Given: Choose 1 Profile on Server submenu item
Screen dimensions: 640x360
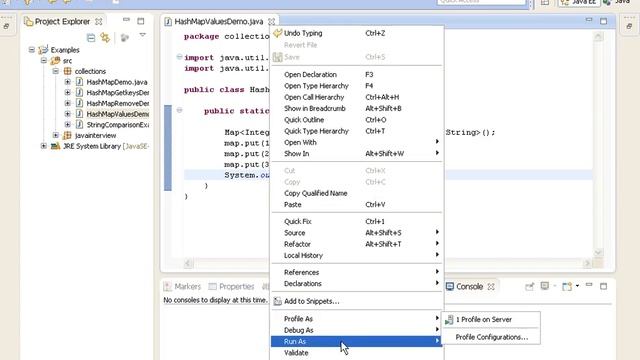Looking at the screenshot, I should [x=491, y=320].
